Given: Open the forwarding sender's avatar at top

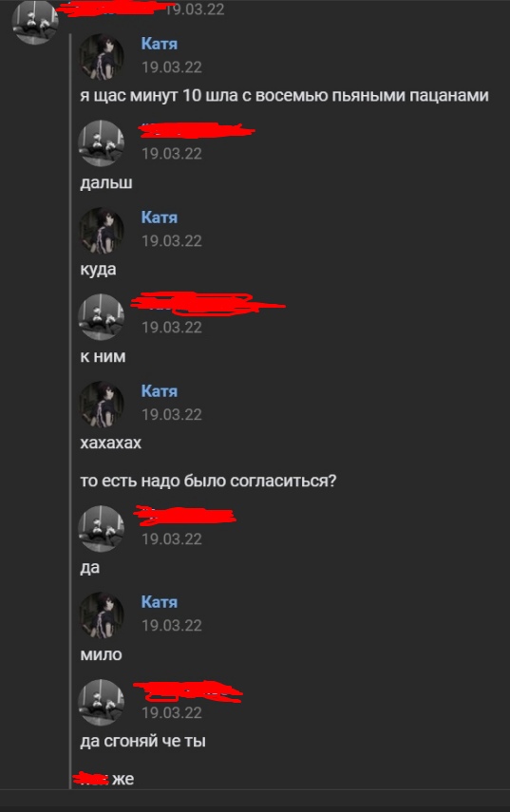Looking at the screenshot, I should [35, 22].
